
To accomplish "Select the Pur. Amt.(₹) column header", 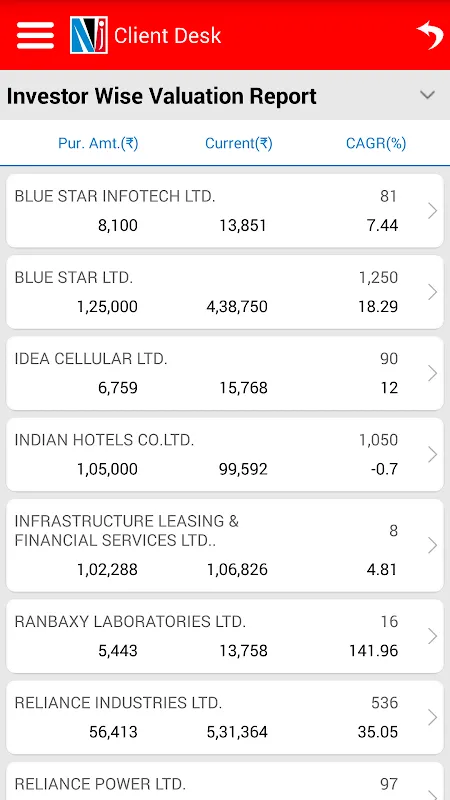I will [x=98, y=143].
